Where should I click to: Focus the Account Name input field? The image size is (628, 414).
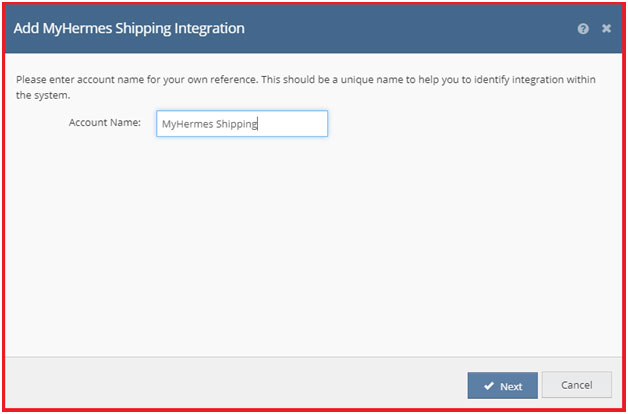pos(242,124)
